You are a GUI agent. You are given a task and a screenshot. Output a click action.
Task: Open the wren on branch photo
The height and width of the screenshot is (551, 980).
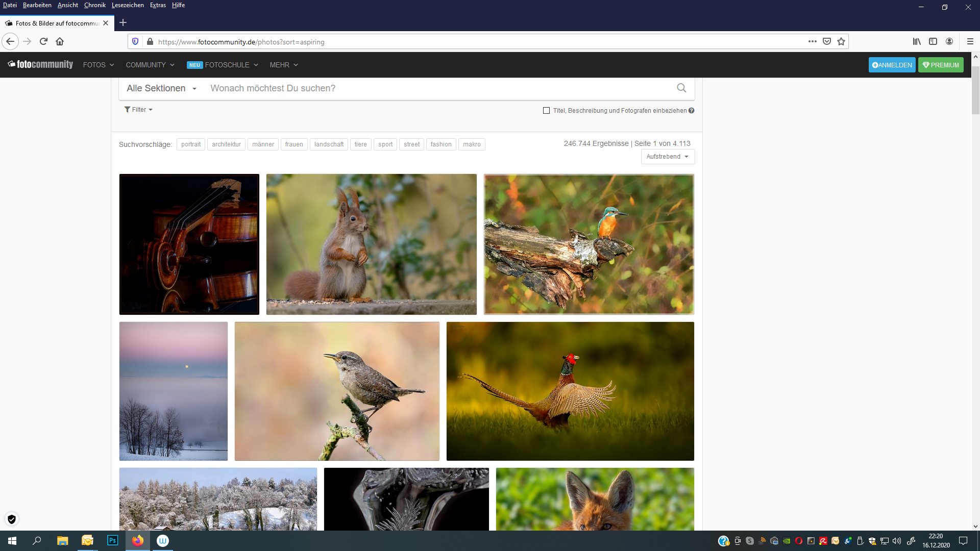tap(337, 391)
